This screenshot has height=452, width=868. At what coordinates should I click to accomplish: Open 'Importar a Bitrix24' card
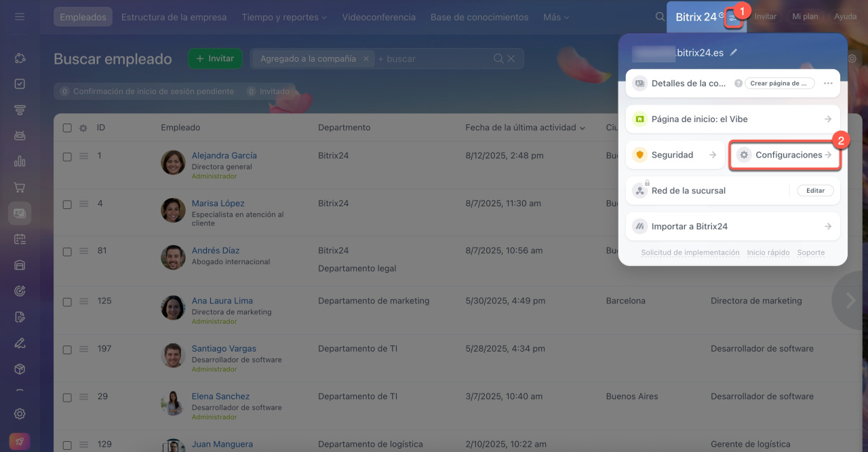pyautogui.click(x=732, y=227)
